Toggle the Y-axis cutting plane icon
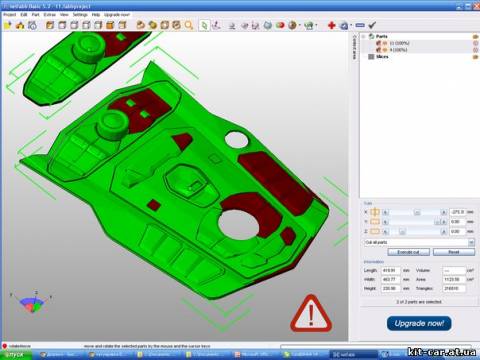 [375, 222]
